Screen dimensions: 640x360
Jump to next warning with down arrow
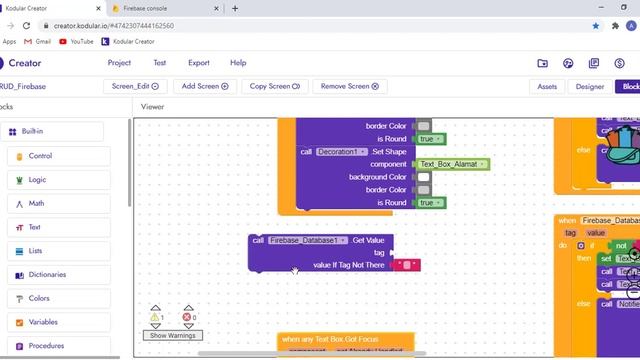[156, 326]
